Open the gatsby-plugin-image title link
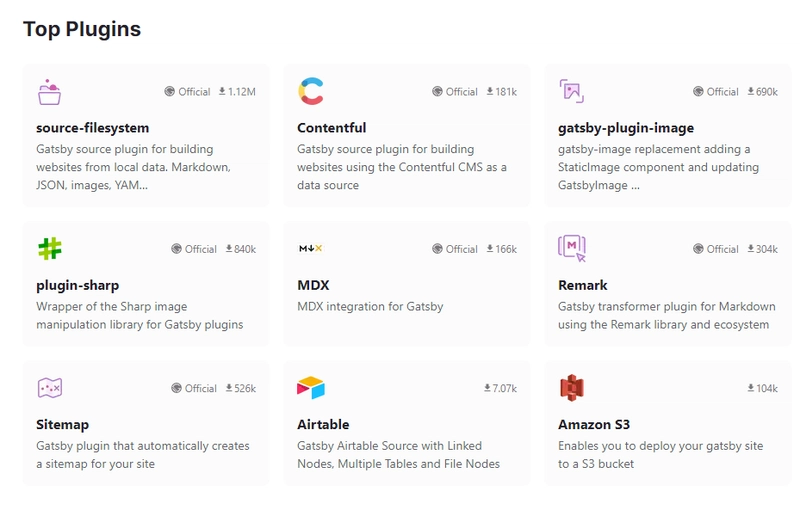800x516 pixels. point(626,128)
